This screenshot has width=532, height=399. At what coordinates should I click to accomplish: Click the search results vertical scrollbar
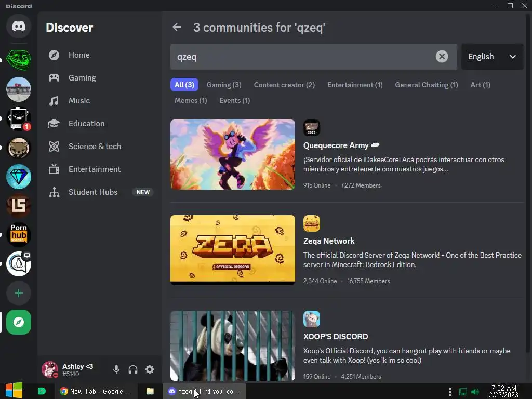pyautogui.click(x=528, y=183)
